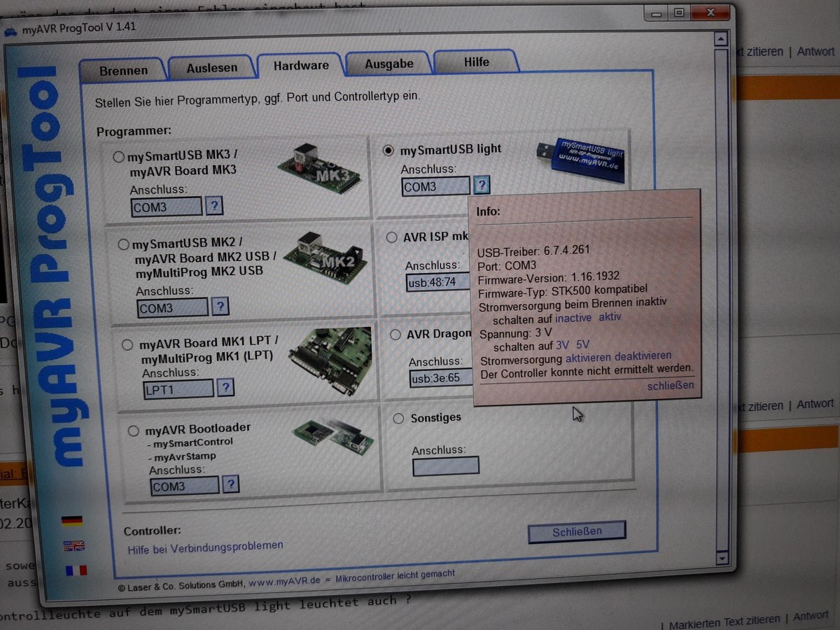Switch language to German flag
Viewport: 840px width, 630px height.
pos(71,521)
